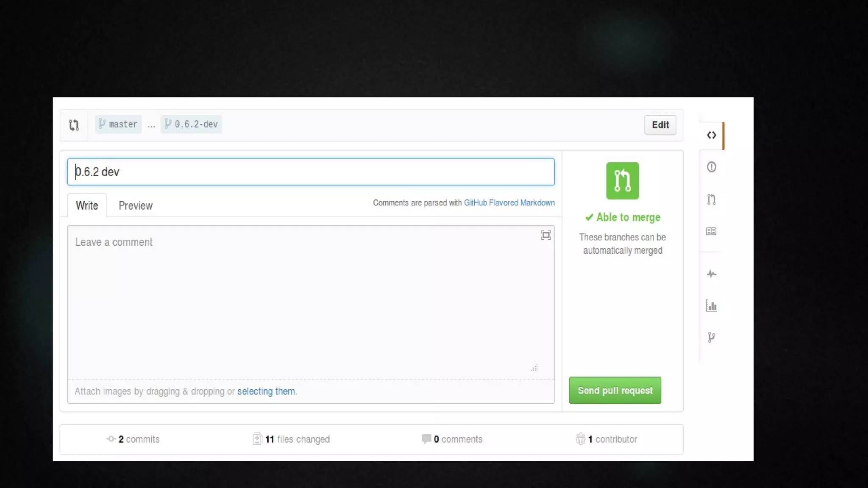Click the 'selecting them' attach link
The width and height of the screenshot is (868, 488).
point(266,391)
